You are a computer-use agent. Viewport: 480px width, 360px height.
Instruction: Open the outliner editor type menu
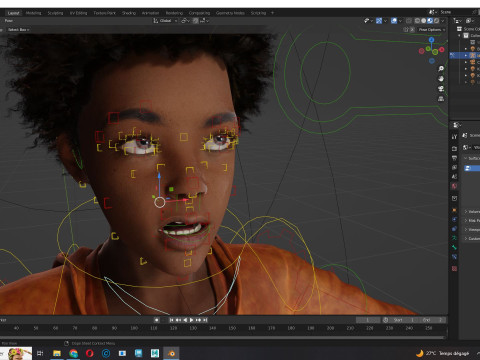[x=457, y=21]
